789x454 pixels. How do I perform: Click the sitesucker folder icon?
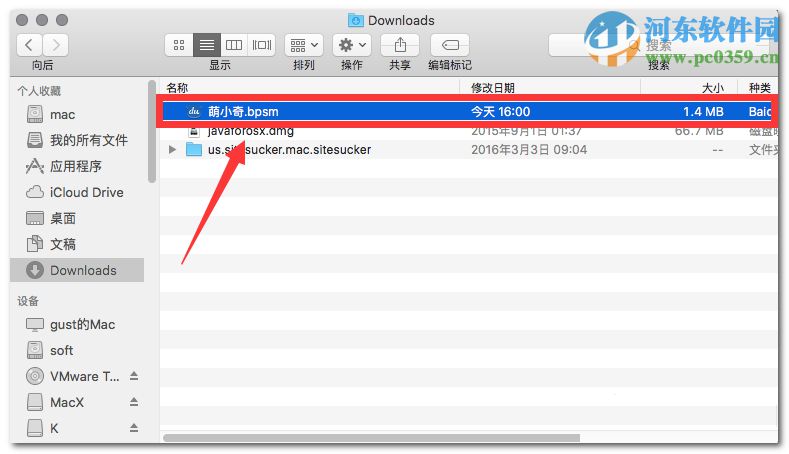tap(194, 149)
